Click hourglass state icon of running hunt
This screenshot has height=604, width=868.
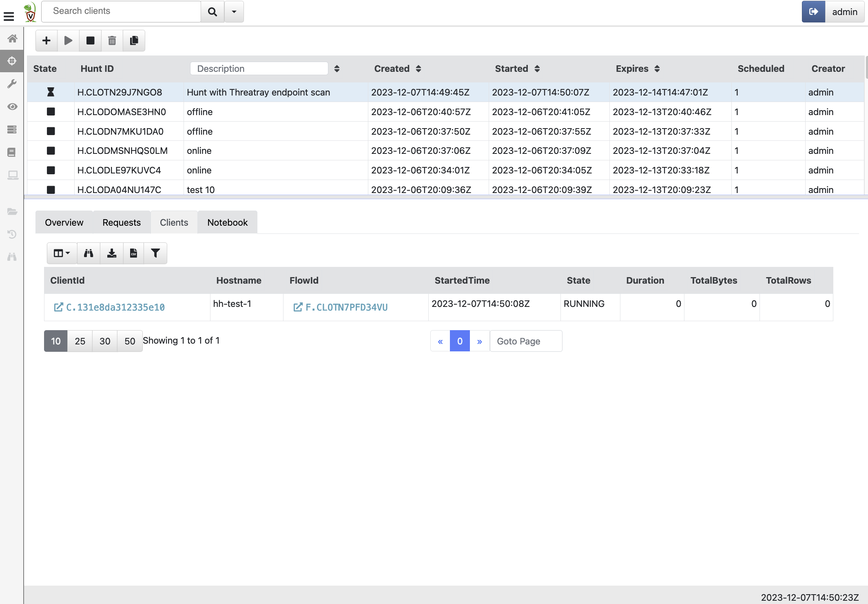pos(51,92)
